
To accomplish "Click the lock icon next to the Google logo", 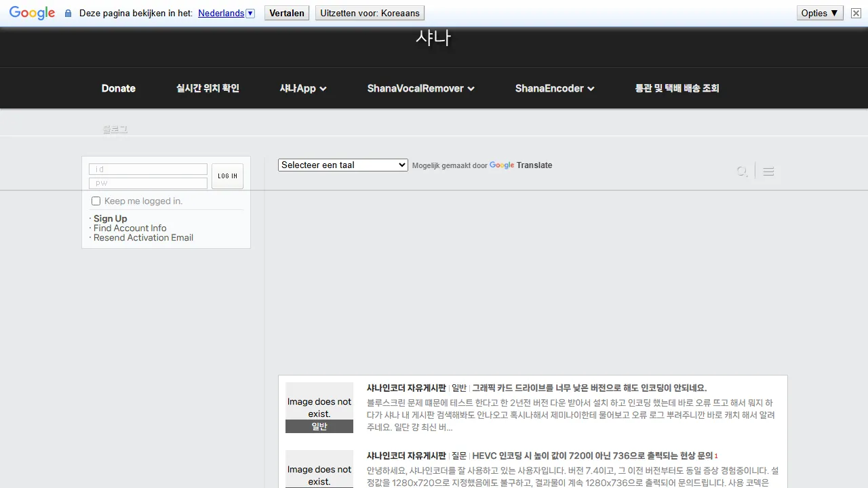I will [x=67, y=13].
